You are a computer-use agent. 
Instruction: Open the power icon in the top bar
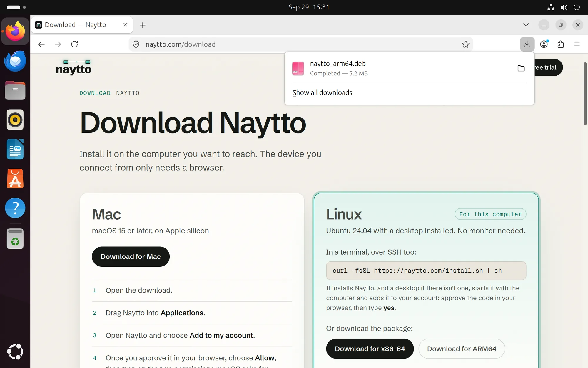(x=577, y=7)
